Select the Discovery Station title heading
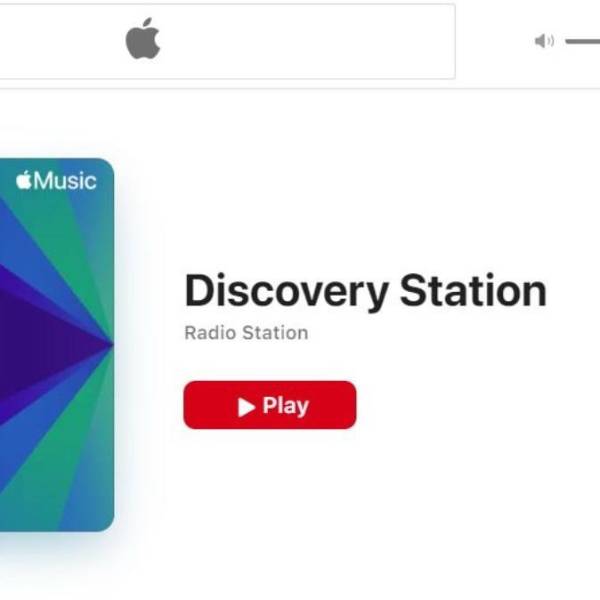Viewport: 600px width, 600px height. 365,292
